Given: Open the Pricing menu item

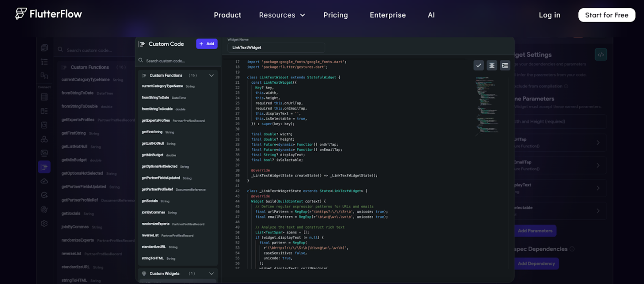Looking at the screenshot, I should pos(336,15).
